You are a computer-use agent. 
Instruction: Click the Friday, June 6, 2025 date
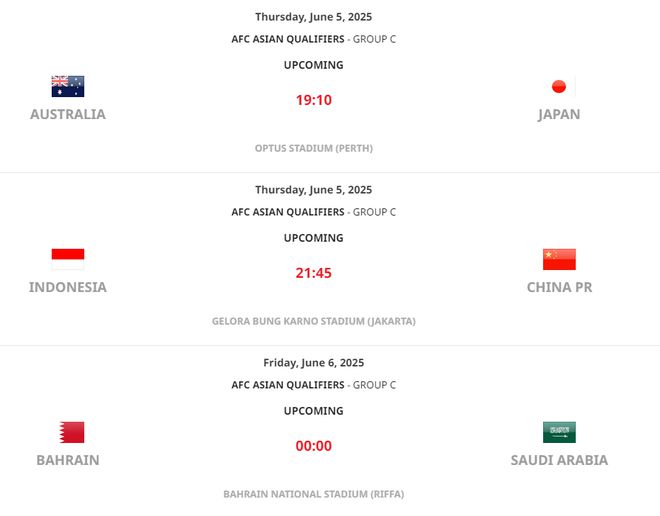(313, 362)
